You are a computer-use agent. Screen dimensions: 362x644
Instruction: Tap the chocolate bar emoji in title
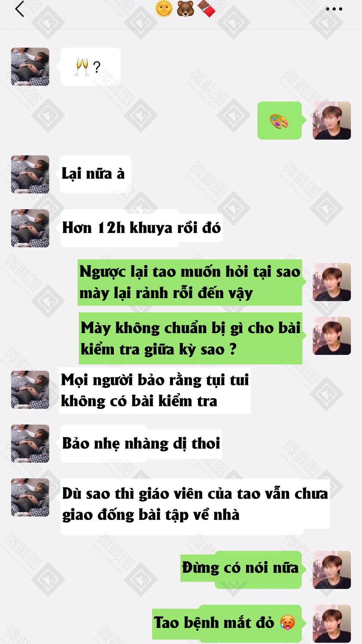[206, 8]
